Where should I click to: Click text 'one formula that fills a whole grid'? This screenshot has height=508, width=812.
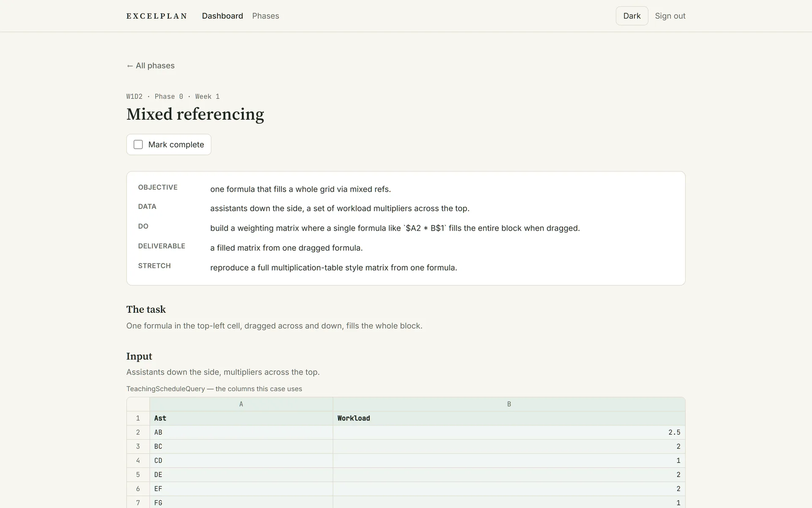pos(301,189)
